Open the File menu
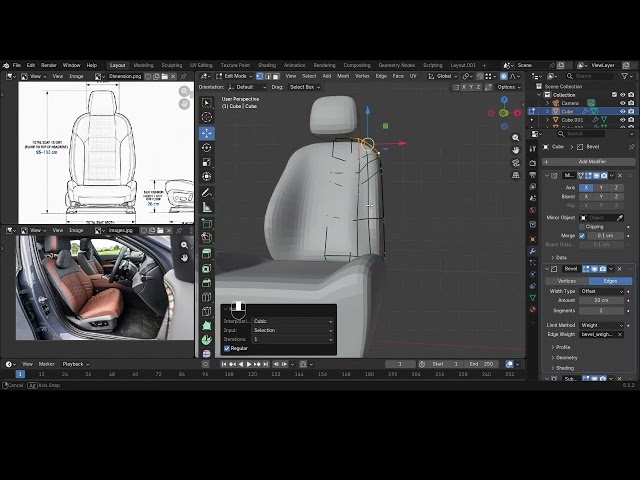The image size is (640, 480). coord(17,65)
